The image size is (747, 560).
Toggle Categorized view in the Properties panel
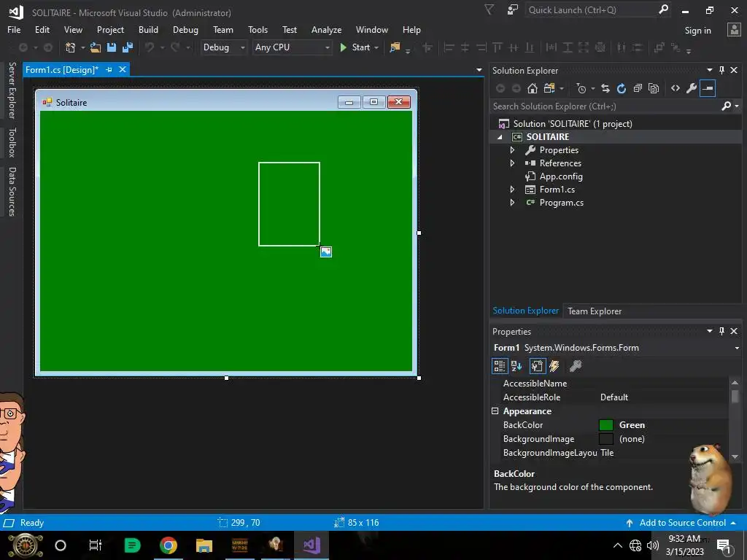point(499,366)
